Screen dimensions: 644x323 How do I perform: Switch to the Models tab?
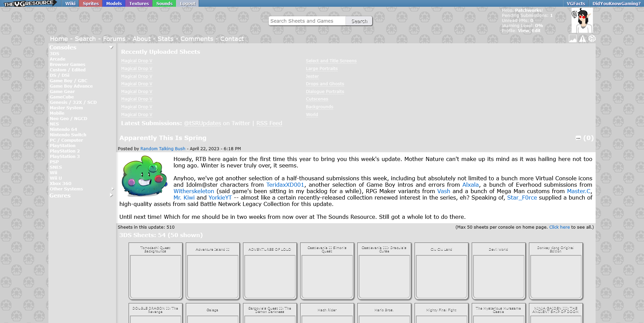tap(114, 3)
